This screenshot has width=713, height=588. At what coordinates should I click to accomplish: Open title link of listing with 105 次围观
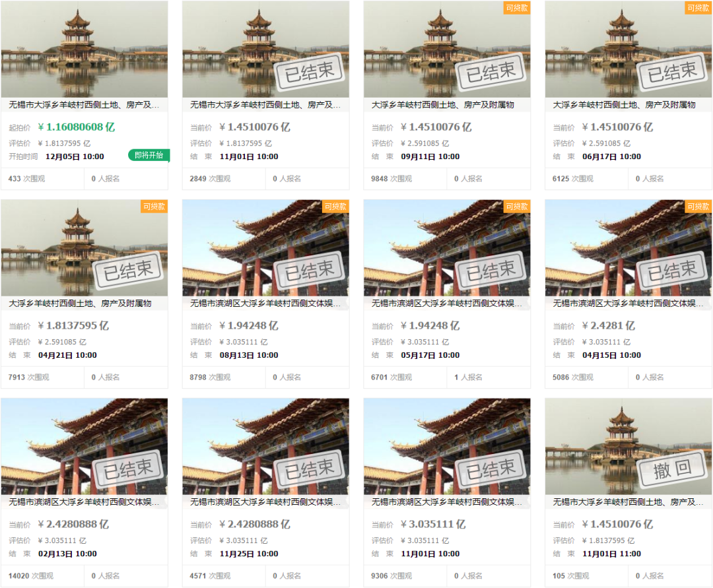pyautogui.click(x=628, y=502)
